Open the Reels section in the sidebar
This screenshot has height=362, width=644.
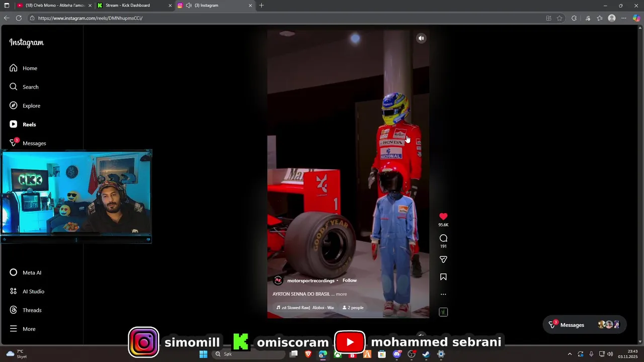click(x=23, y=124)
